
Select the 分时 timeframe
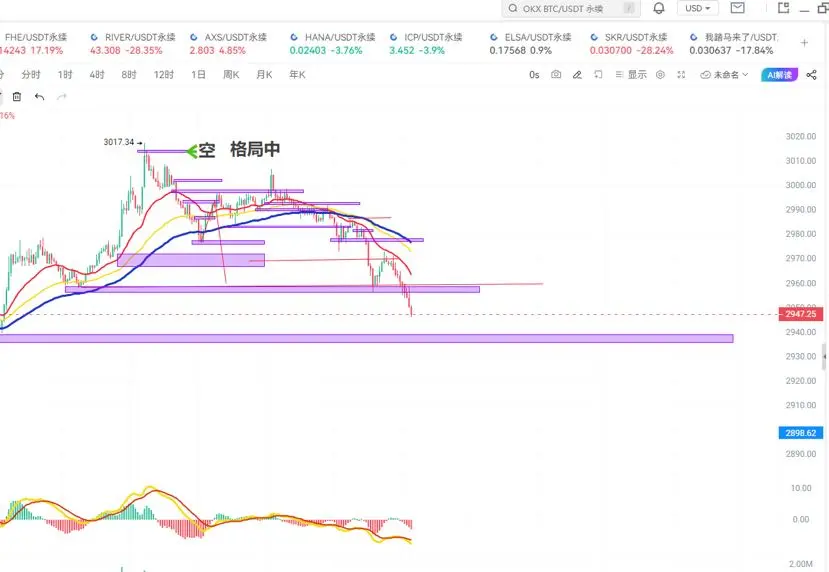click(31, 75)
